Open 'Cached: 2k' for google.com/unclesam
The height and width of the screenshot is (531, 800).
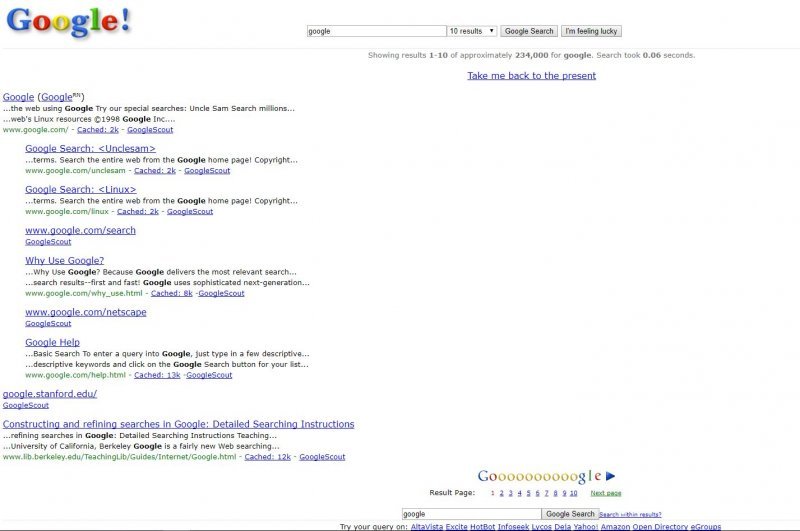tap(155, 170)
